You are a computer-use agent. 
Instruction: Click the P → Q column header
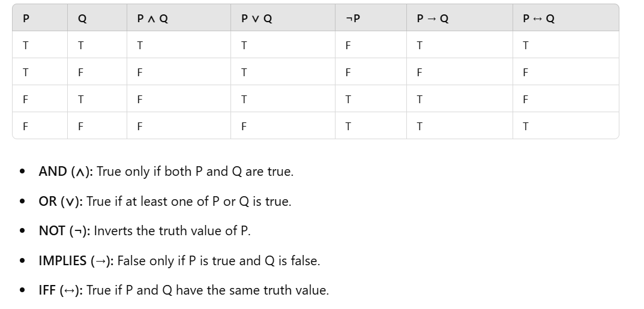tap(432, 19)
